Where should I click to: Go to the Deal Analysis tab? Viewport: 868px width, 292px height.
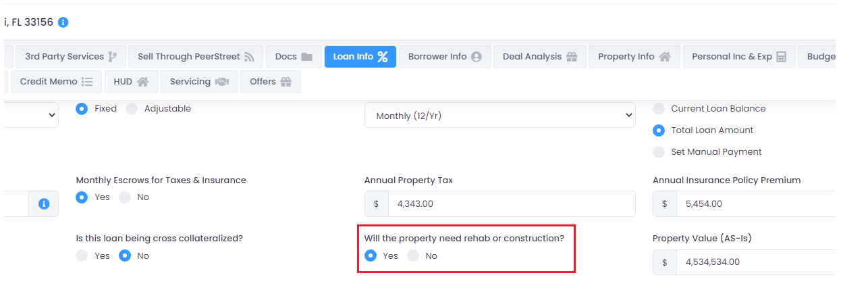tap(540, 57)
